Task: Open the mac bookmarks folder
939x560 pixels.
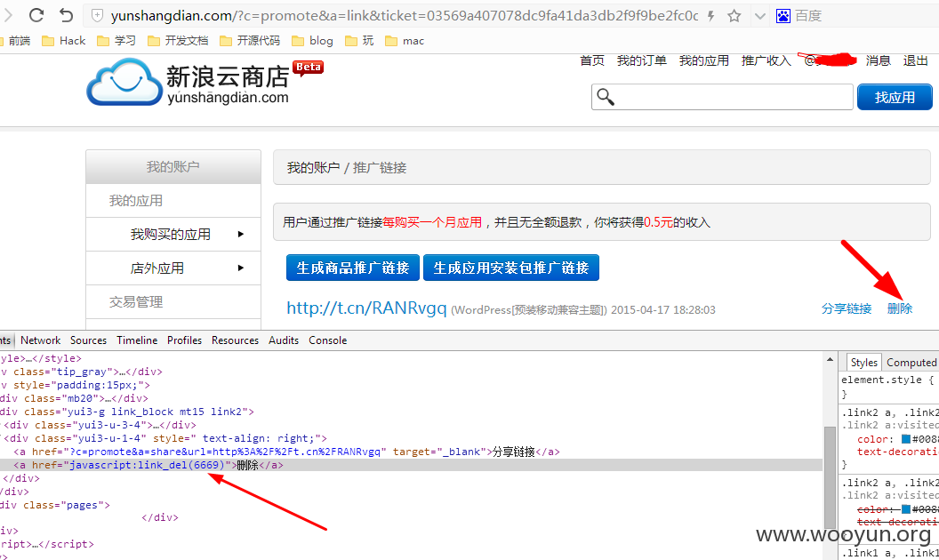Action: [405, 41]
